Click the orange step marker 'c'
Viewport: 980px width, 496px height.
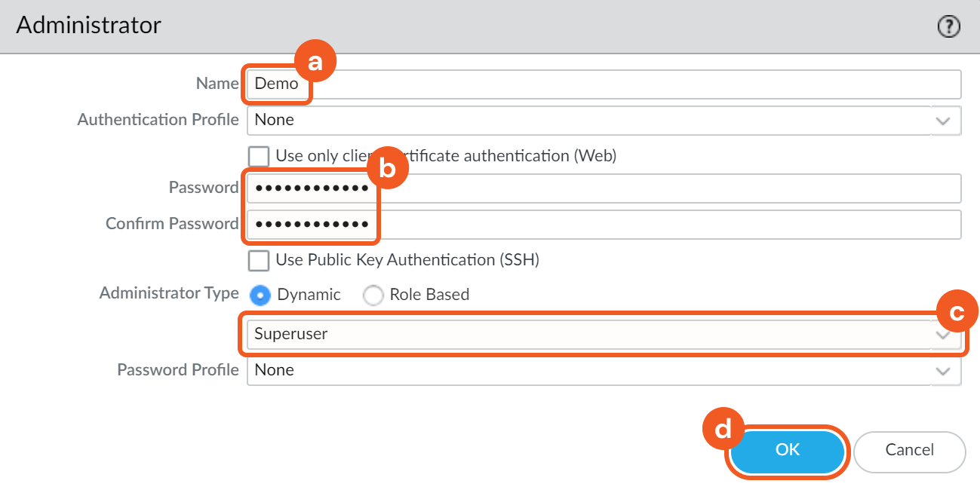[957, 312]
